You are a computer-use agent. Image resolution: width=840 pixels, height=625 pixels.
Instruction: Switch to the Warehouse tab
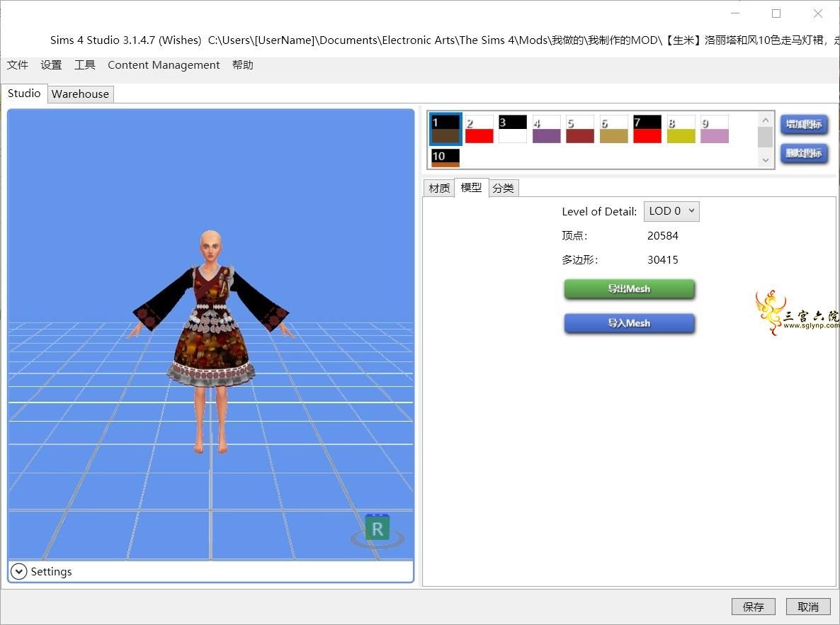[80, 94]
